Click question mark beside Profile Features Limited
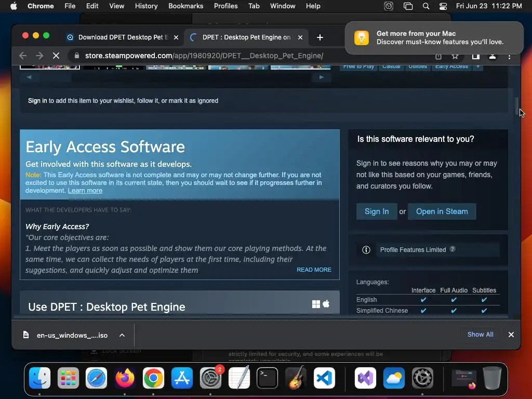The width and height of the screenshot is (532, 399). [453, 249]
